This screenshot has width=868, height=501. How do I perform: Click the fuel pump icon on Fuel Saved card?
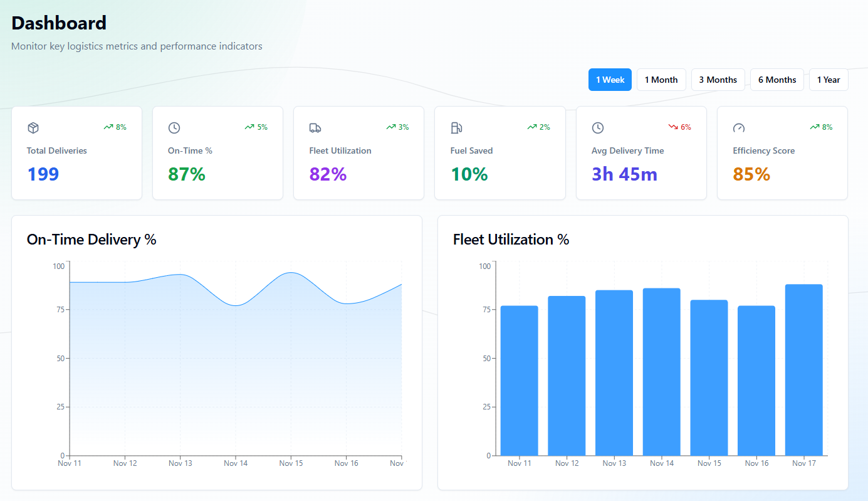(x=456, y=128)
